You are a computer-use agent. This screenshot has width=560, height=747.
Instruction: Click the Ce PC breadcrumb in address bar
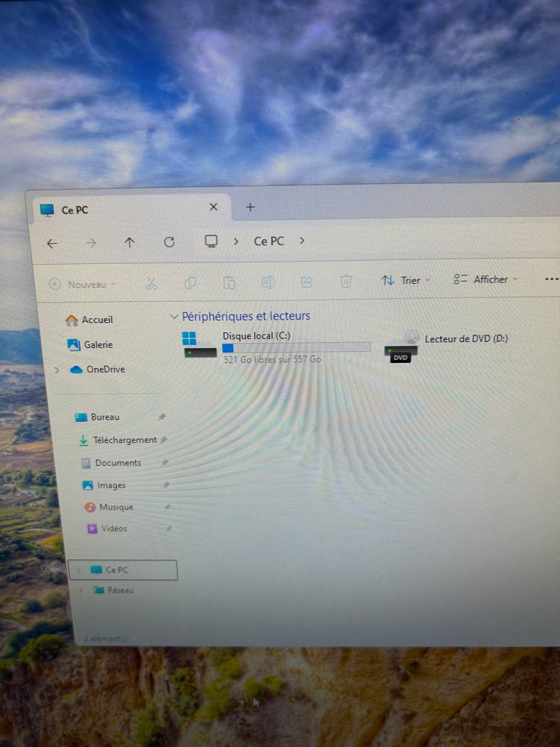[269, 241]
